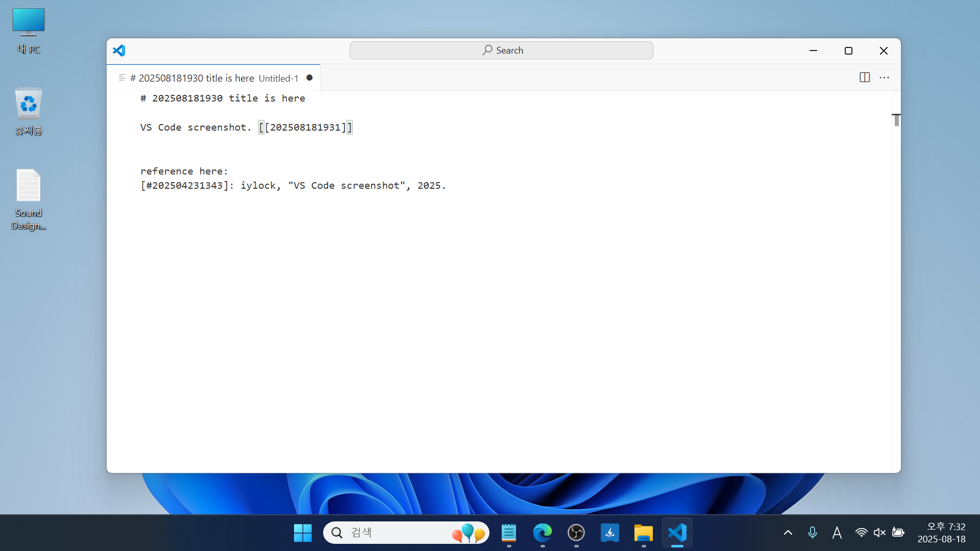Viewport: 980px width, 551px height.
Task: Show hidden system tray icons
Action: 788,533
